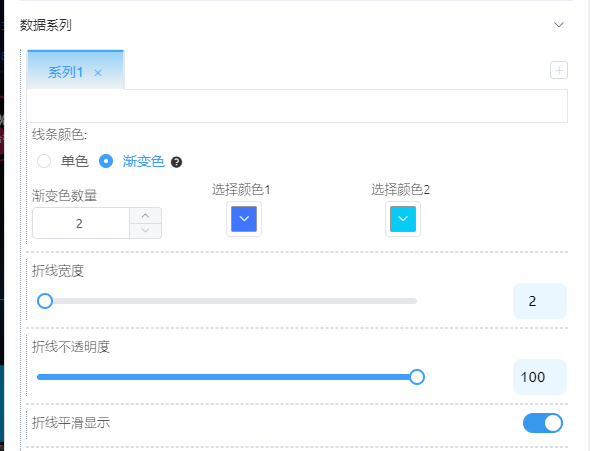This screenshot has width=590, height=451.
Task: Click the 折线不透明度 slider handle
Action: pos(417,377)
